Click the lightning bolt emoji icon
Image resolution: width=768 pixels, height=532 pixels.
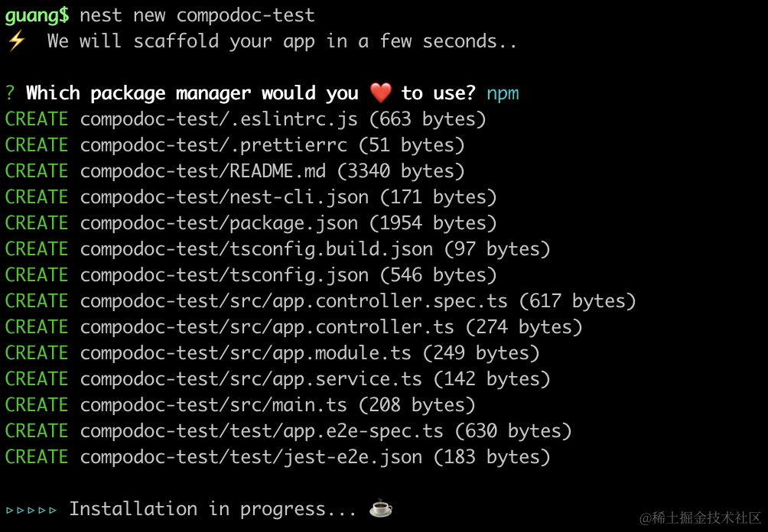click(x=16, y=41)
